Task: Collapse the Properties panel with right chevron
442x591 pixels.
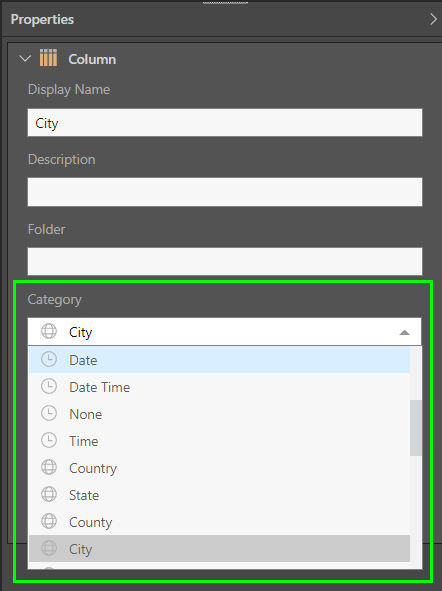Action: coord(433,19)
